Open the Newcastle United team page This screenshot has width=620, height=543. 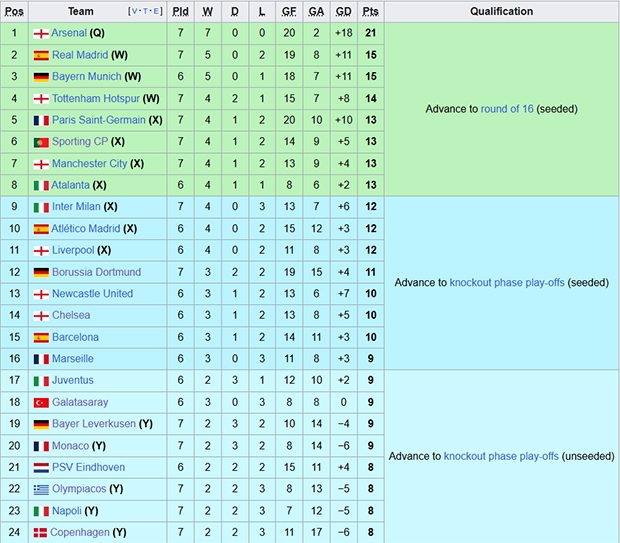92,294
